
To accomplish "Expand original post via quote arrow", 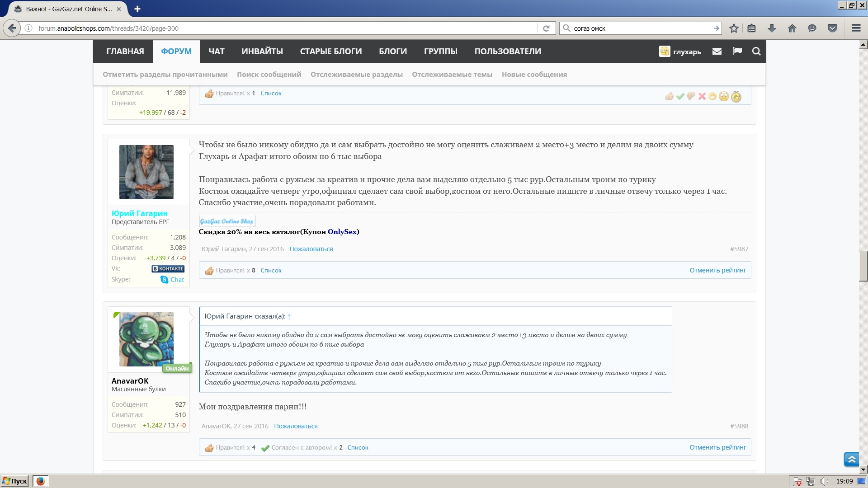I will 289,316.
